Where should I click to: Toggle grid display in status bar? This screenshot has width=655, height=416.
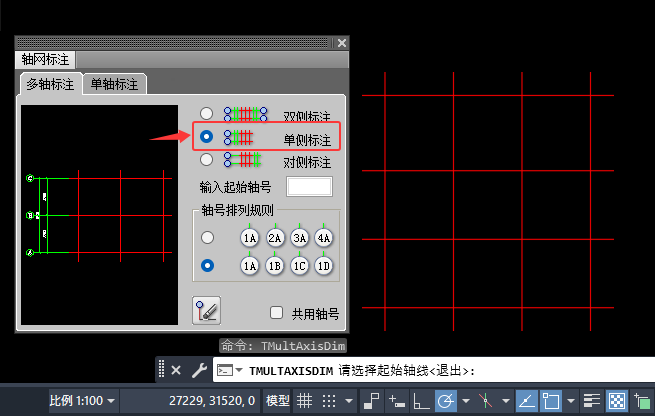[x=304, y=401]
